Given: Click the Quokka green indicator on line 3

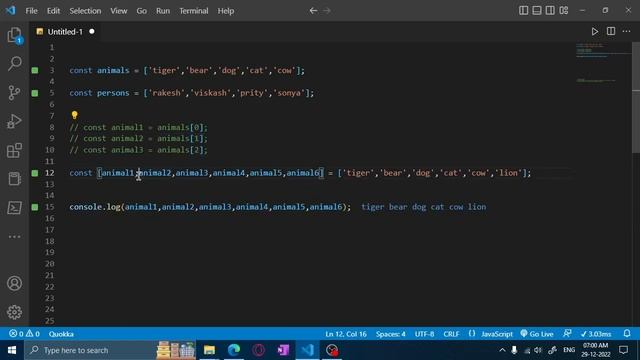Looking at the screenshot, I should 35,71.
